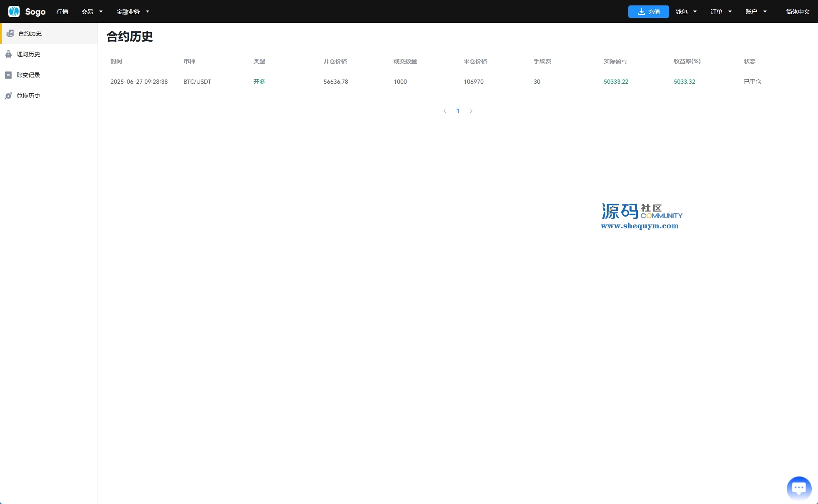
Task: Click the download icon in 充值
Action: (641, 12)
